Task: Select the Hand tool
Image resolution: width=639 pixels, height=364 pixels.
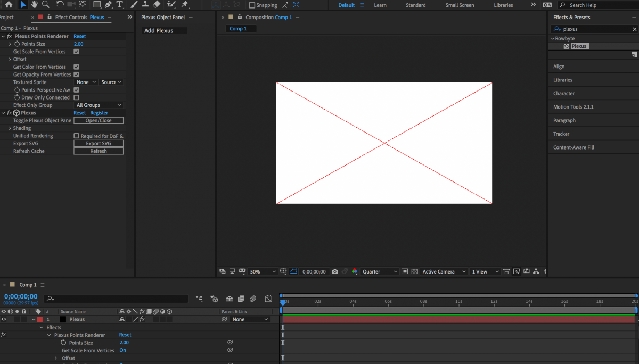Action: click(35, 5)
